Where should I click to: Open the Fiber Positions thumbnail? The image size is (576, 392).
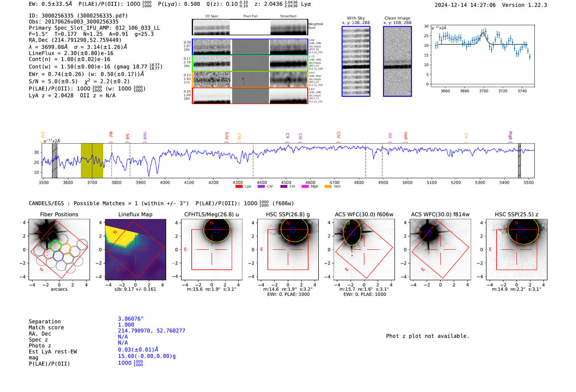click(x=59, y=249)
